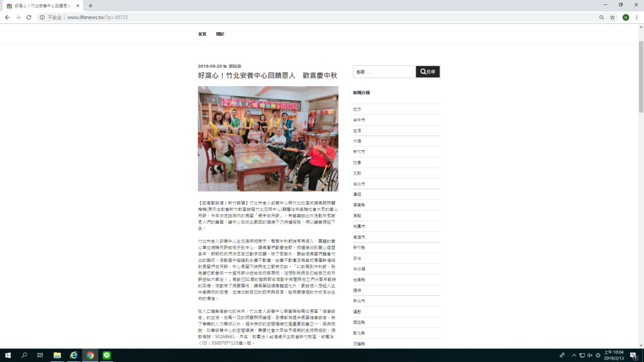Open the article headline link about 竹北安養中心
Viewport: 644px width, 362px height.
click(x=267, y=75)
